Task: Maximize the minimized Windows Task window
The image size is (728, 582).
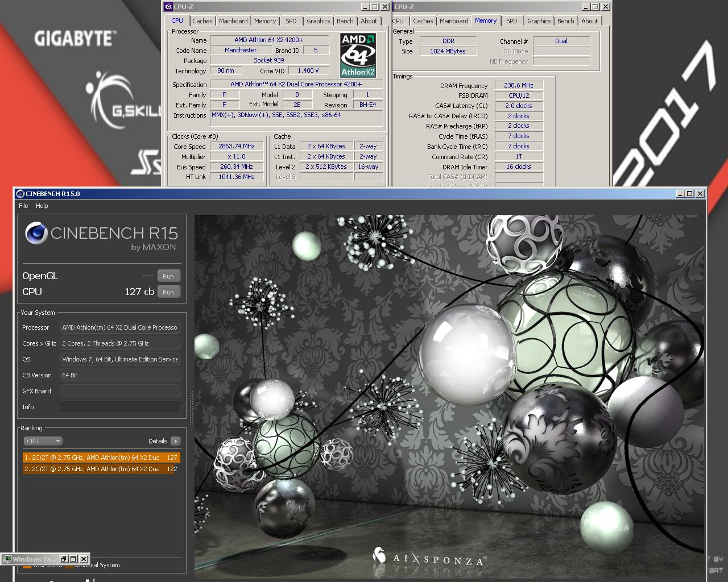Action: click(73, 559)
